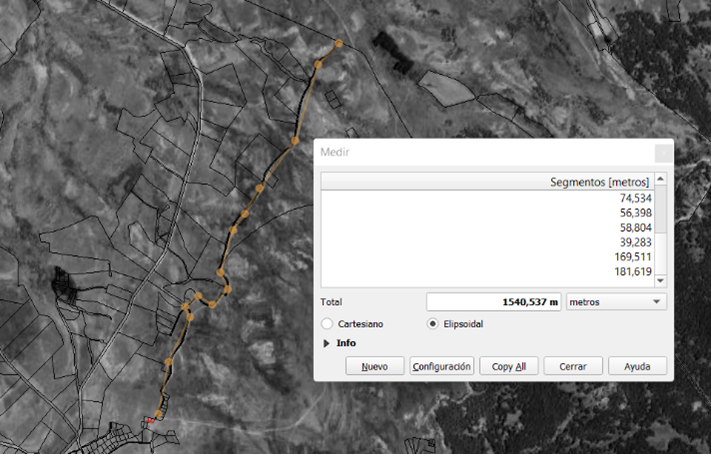
Task: Select the Cartesiano radio button
Action: 328,324
